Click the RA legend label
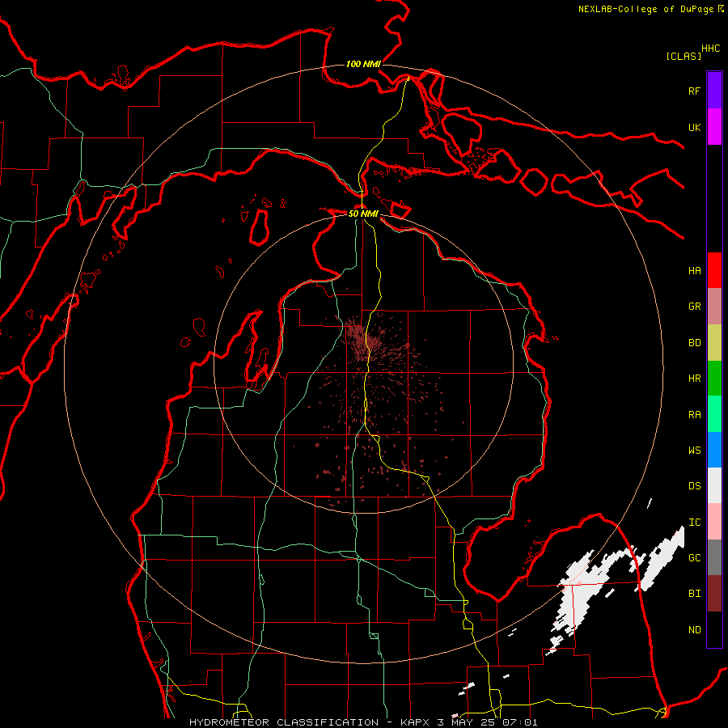Screen dimensions: 728x728 (694, 415)
